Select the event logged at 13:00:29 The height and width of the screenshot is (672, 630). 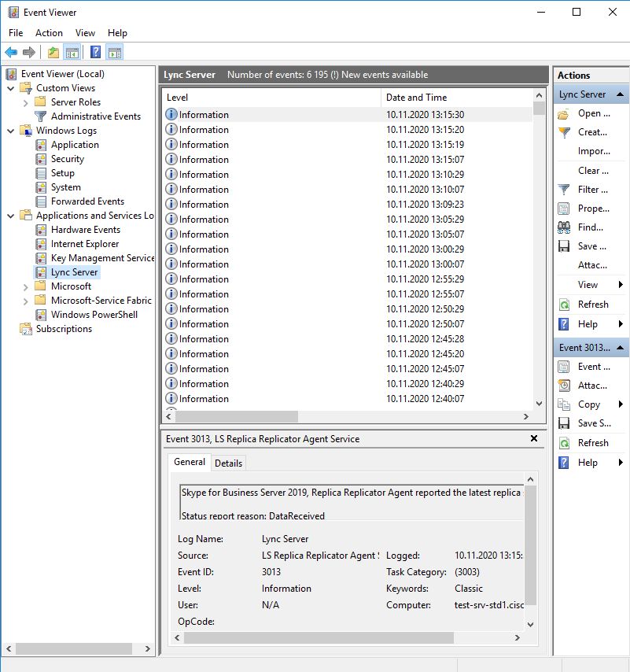click(348, 249)
